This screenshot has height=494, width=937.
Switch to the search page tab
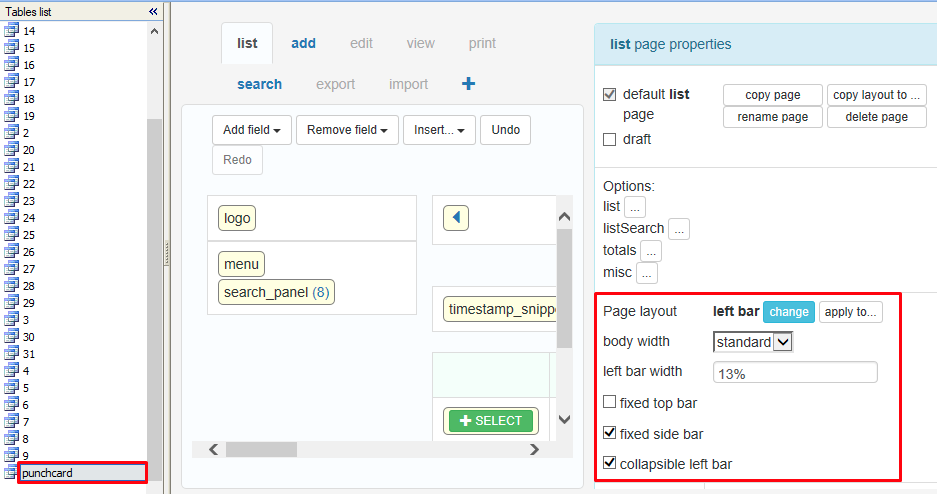click(259, 84)
